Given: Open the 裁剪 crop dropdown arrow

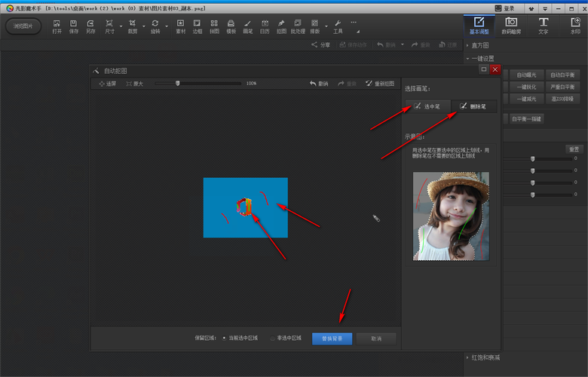Looking at the screenshot, I should (144, 25).
